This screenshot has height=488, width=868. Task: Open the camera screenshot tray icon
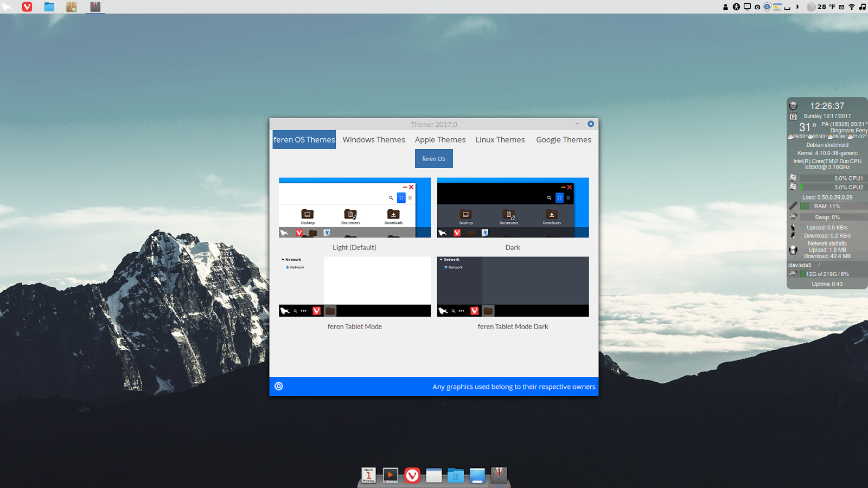tap(757, 7)
